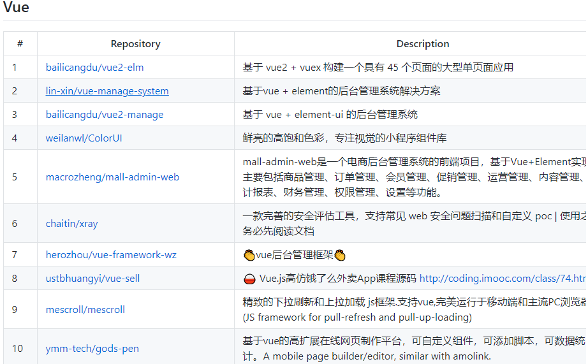Open the ustbhuangyi/vue-sell repository link
The height and width of the screenshot is (364, 588).
pyautogui.click(x=92, y=279)
